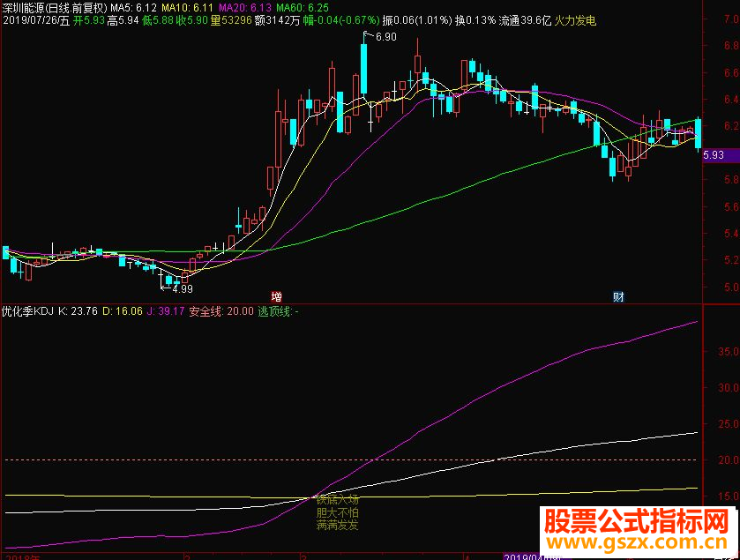
Task: Click the 5.0 price axis value
Action: (x=730, y=287)
